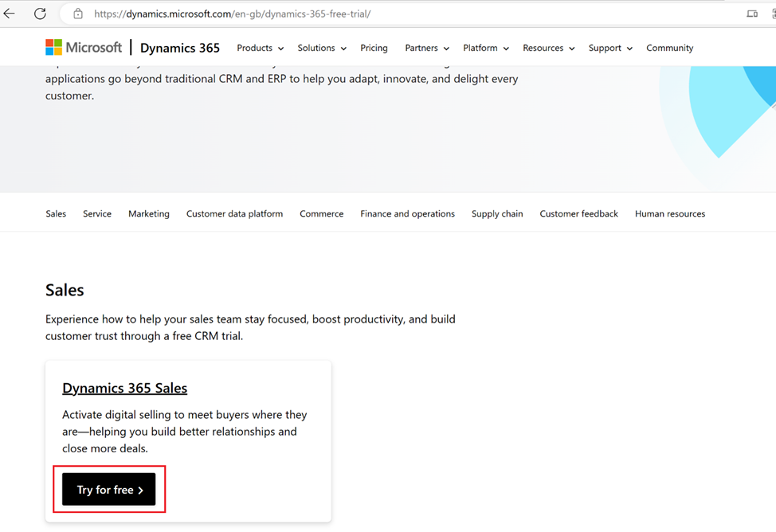The width and height of the screenshot is (776, 532).
Task: Select the Customer data platform tab
Action: 234,213
